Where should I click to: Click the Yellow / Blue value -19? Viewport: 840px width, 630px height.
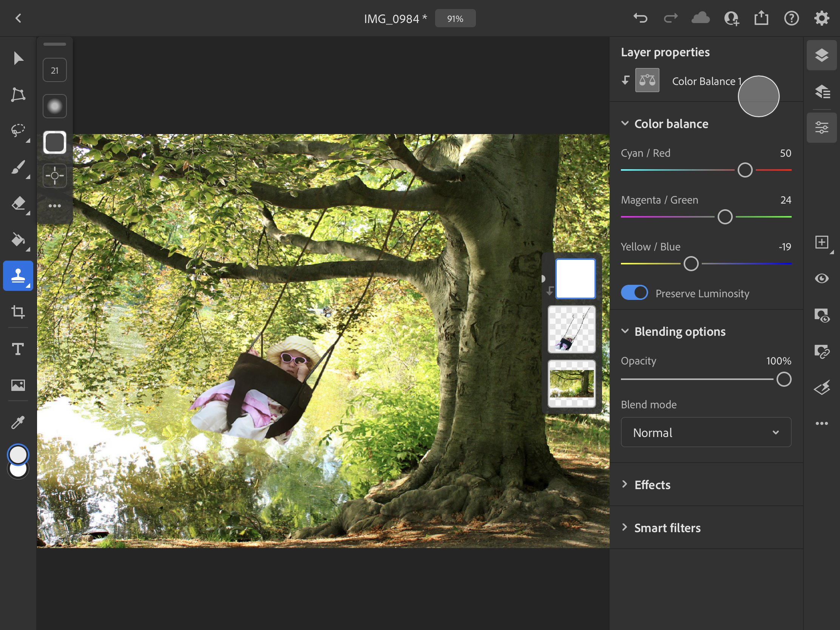coord(784,247)
